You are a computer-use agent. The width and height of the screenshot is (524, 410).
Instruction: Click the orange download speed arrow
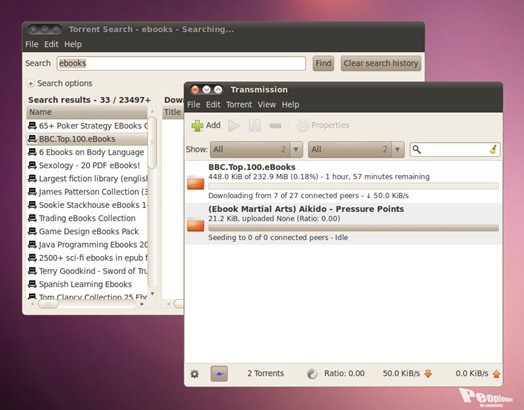[x=428, y=374]
